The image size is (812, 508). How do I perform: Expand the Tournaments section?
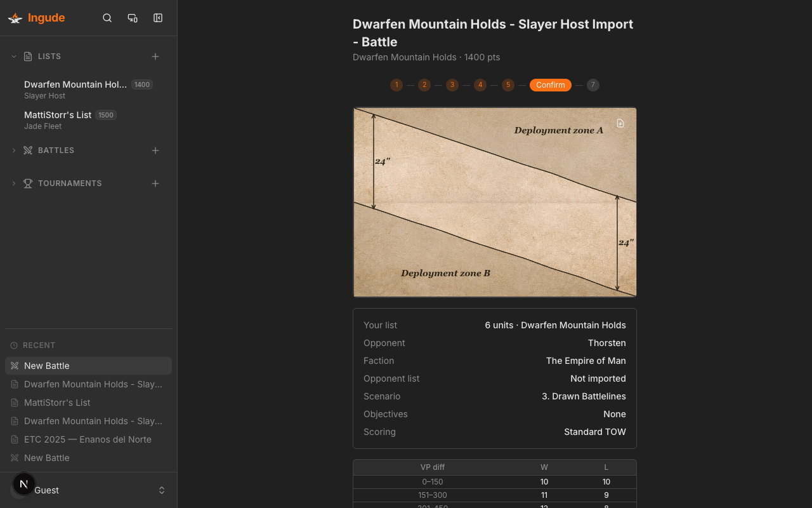coord(14,184)
